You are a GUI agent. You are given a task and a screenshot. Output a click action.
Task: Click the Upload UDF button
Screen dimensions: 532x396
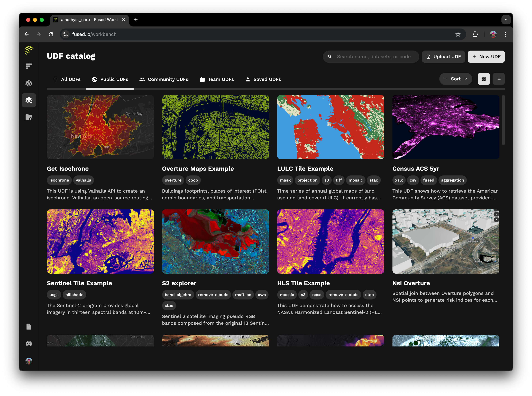443,56
